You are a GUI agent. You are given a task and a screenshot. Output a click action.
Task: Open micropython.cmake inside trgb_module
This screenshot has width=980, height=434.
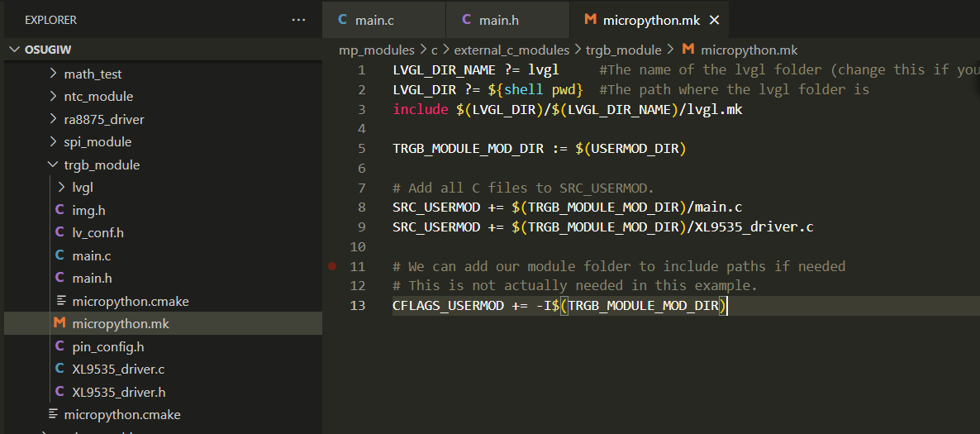[131, 301]
